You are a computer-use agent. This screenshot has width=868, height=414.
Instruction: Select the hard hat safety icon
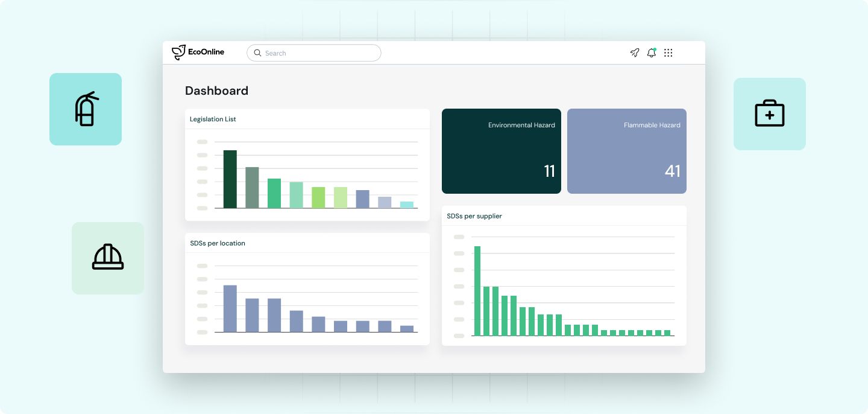pyautogui.click(x=108, y=258)
